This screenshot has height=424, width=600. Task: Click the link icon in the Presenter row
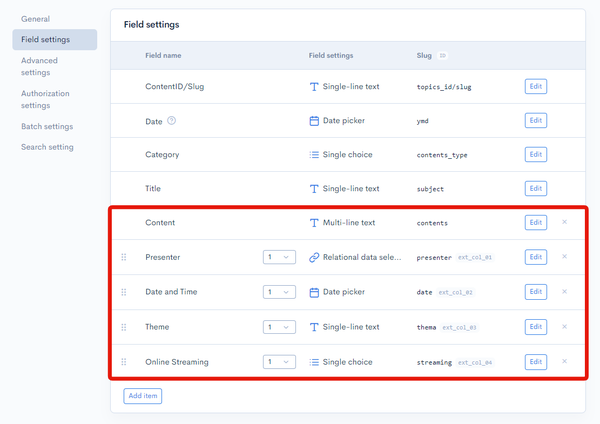(314, 257)
